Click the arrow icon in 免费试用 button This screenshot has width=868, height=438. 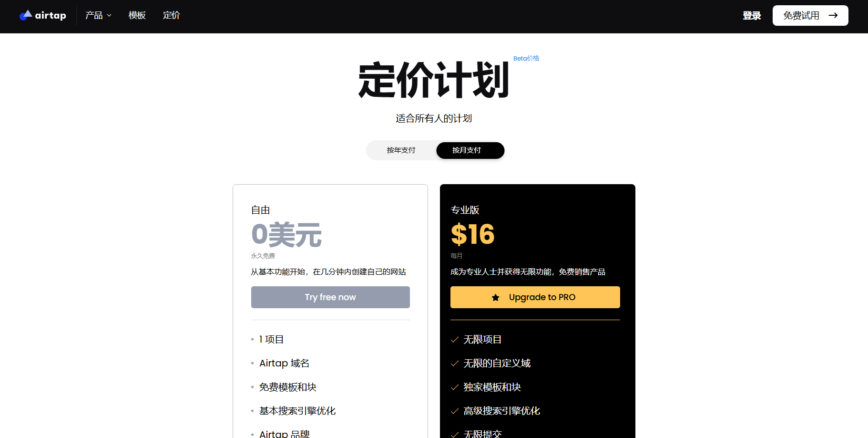(x=833, y=15)
